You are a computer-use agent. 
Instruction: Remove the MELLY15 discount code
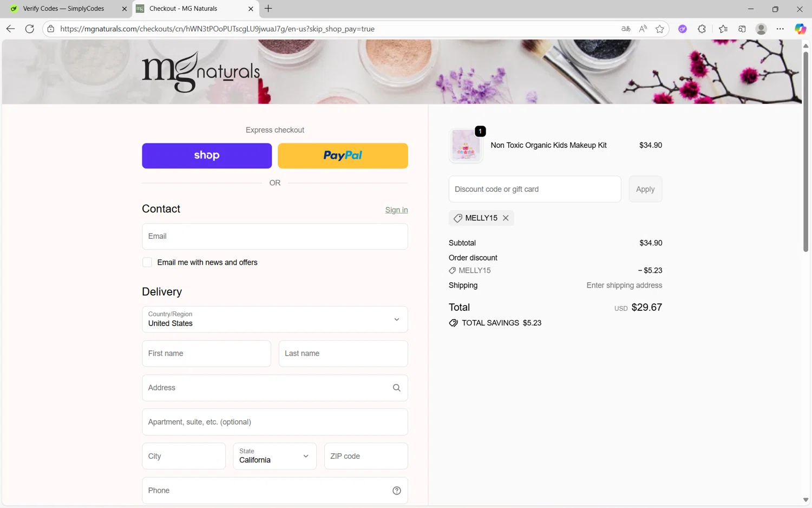506,218
